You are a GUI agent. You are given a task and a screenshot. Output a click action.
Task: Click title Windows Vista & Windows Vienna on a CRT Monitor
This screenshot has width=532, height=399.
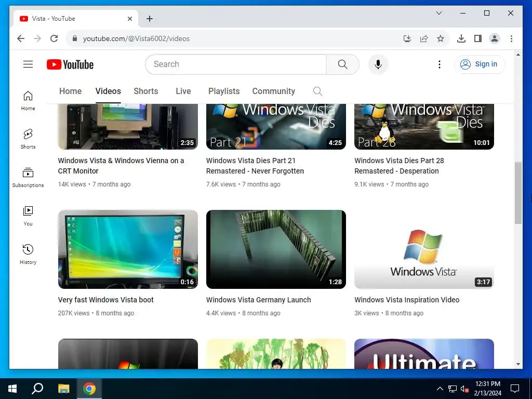(121, 166)
